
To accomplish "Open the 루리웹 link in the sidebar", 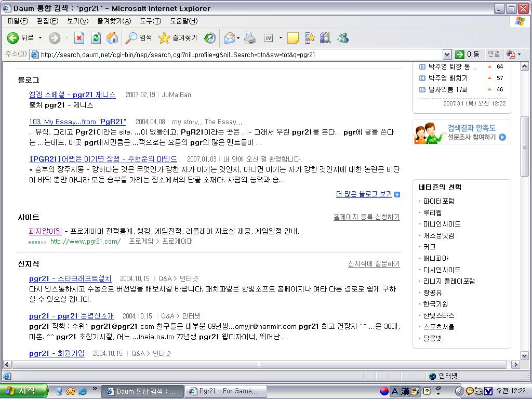I will pos(432,212).
